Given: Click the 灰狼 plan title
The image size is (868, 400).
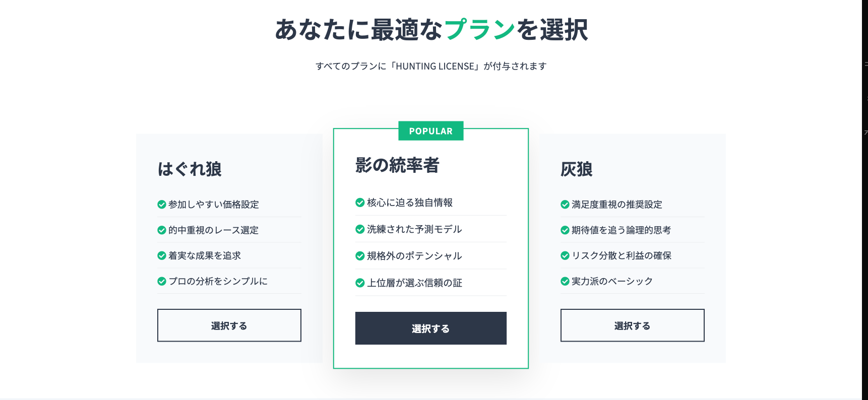Looking at the screenshot, I should click(x=576, y=169).
